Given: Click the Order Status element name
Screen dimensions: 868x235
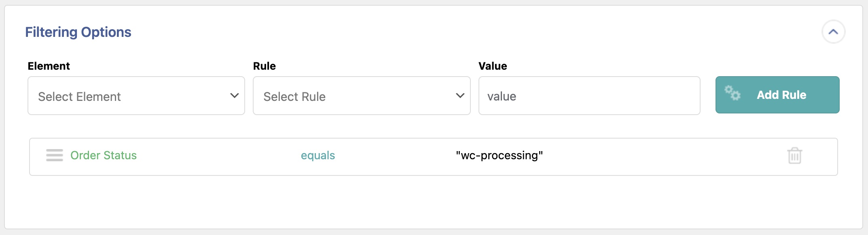Looking at the screenshot, I should click(x=104, y=155).
